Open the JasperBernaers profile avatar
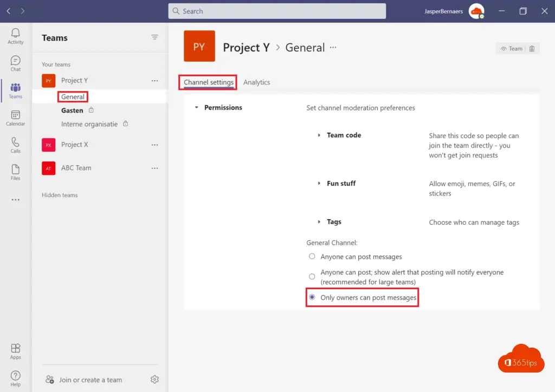Screen dimensions: 555x392 [476, 11]
